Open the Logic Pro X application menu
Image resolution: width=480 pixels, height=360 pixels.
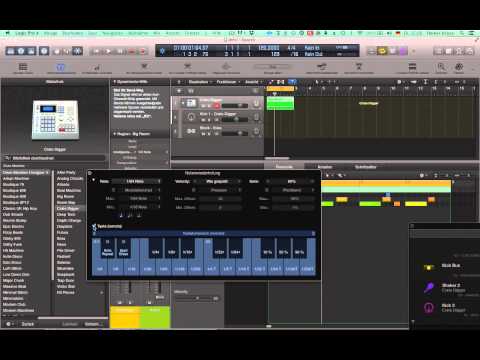pos(26,33)
